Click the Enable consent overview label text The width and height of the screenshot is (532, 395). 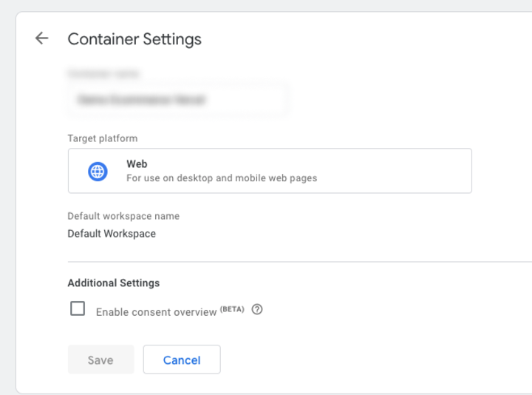[156, 312]
